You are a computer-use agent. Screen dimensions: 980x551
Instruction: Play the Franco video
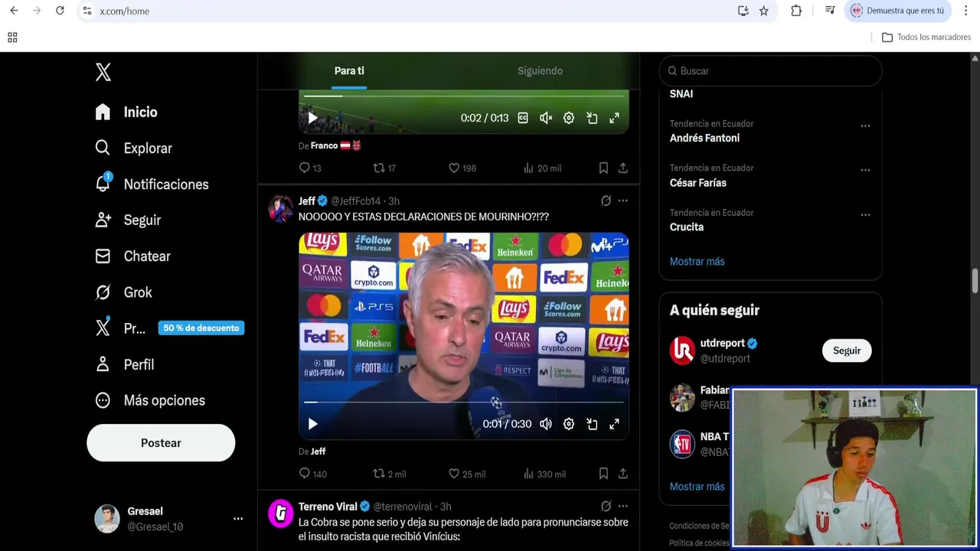pyautogui.click(x=312, y=118)
